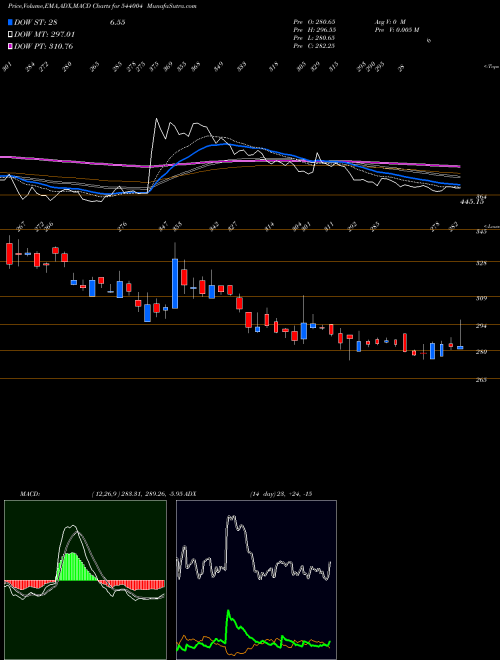Screen dimensions: 500x660
Task: Click the MACD panel title label
Action: point(29,494)
